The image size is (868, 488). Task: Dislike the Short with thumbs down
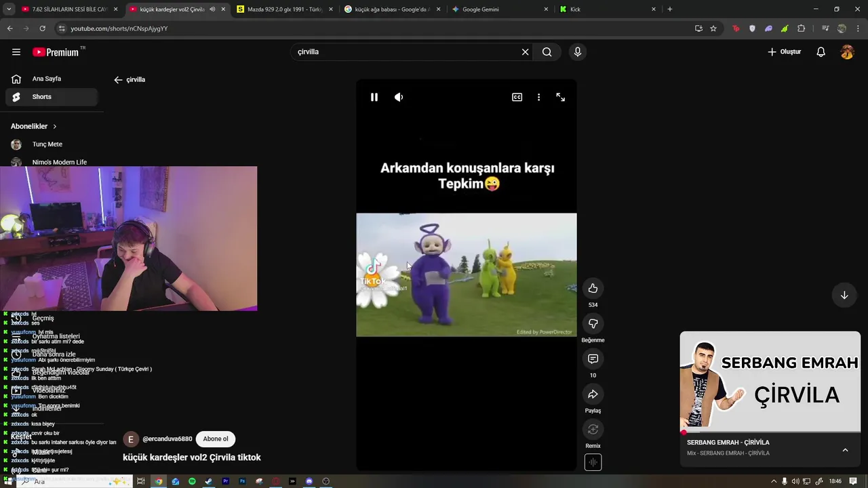pos(593,324)
